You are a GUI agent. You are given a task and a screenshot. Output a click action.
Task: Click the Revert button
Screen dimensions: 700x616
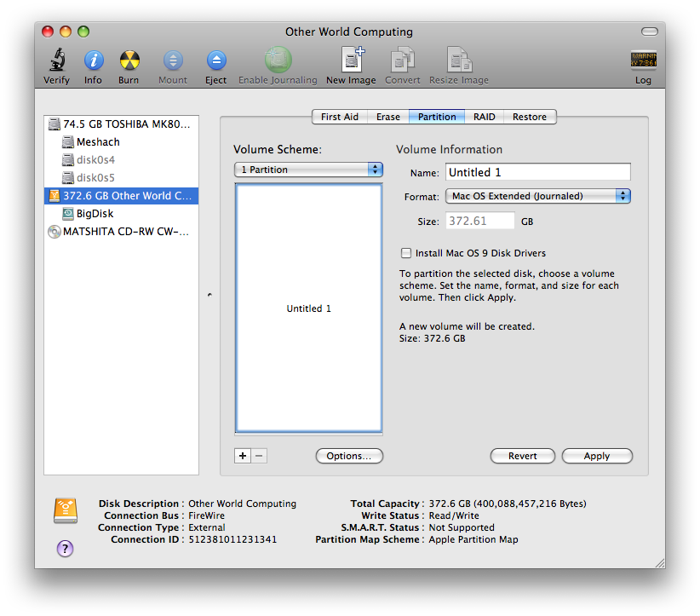point(522,456)
